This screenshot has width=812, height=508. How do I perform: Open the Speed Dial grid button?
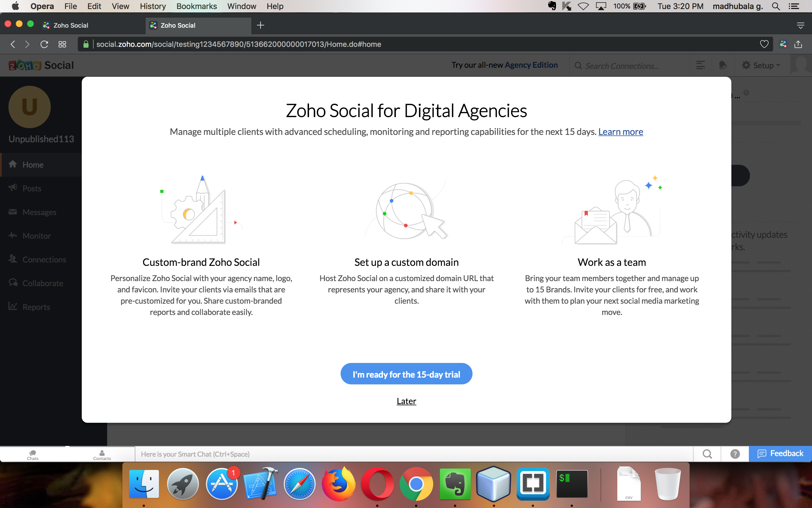(62, 44)
